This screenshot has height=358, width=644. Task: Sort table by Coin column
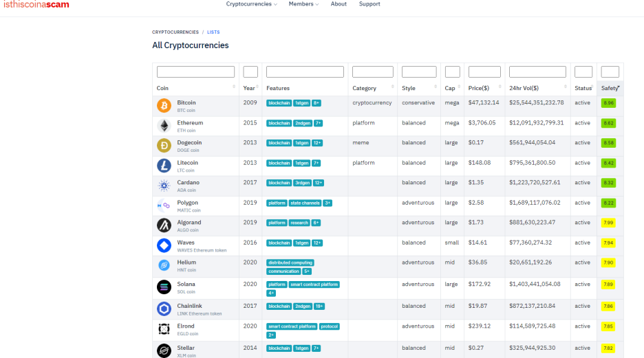click(195, 88)
